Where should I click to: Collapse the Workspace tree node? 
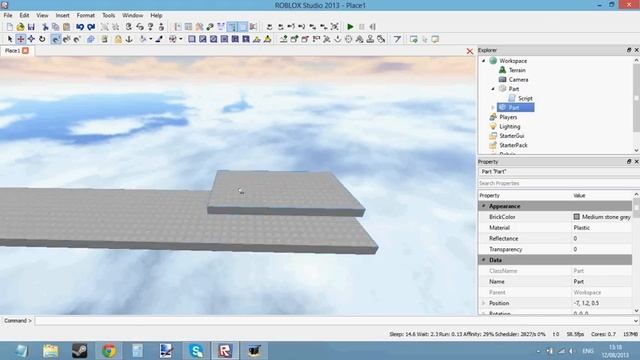484,61
